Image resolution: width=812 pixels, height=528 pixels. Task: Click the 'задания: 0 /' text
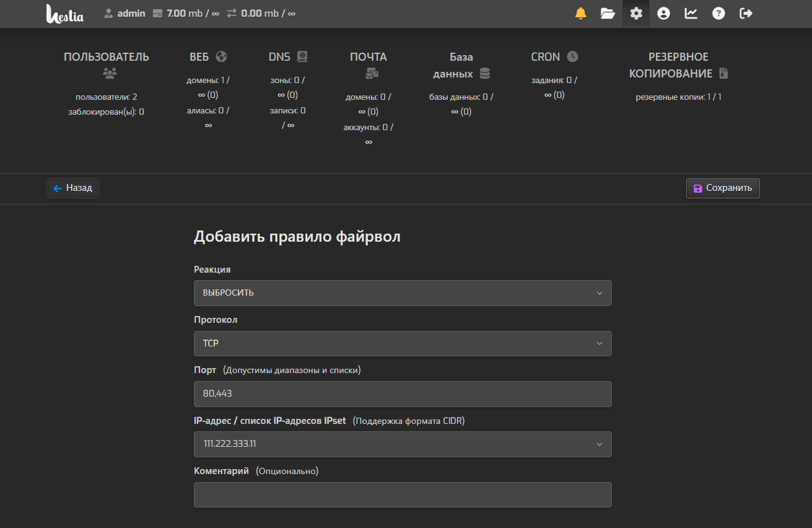554,80
